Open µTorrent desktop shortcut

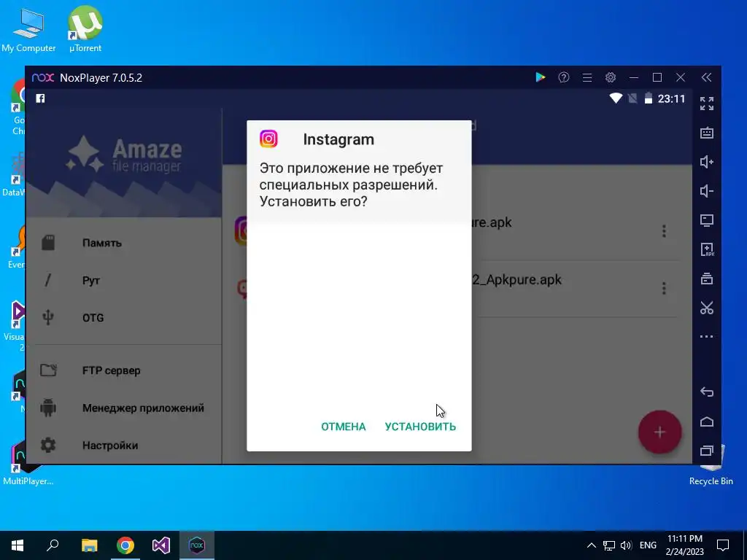click(85, 29)
